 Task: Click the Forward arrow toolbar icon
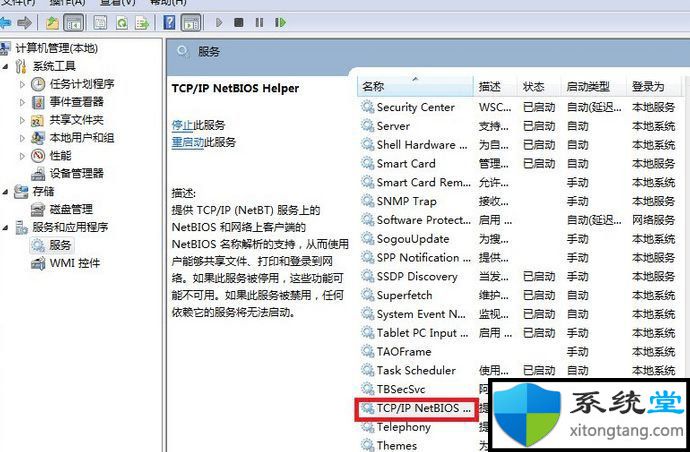tap(25, 22)
